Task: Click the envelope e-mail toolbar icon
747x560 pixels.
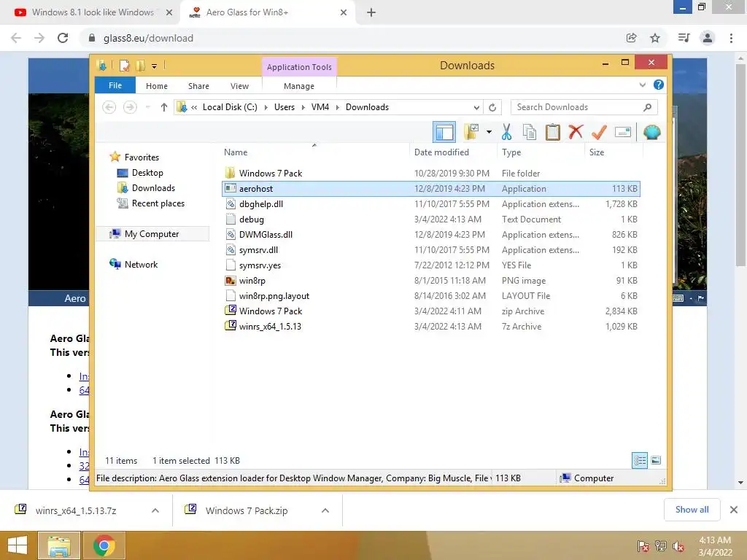Action: (x=623, y=132)
